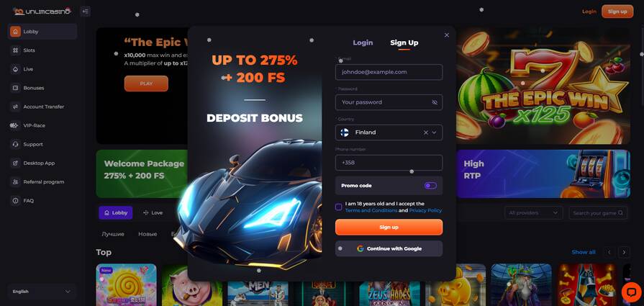
Task: Check the 18 years old agreement box
Action: (x=338, y=207)
